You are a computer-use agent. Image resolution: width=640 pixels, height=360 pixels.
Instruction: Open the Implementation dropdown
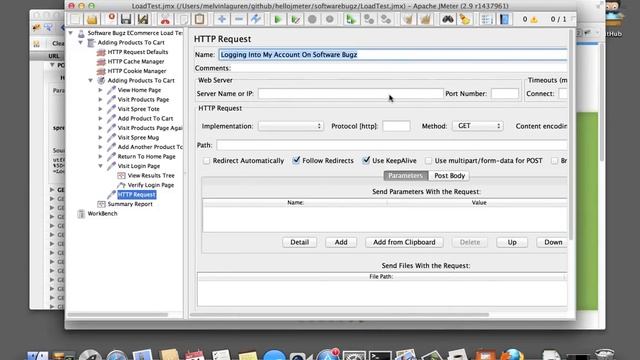[x=291, y=126]
